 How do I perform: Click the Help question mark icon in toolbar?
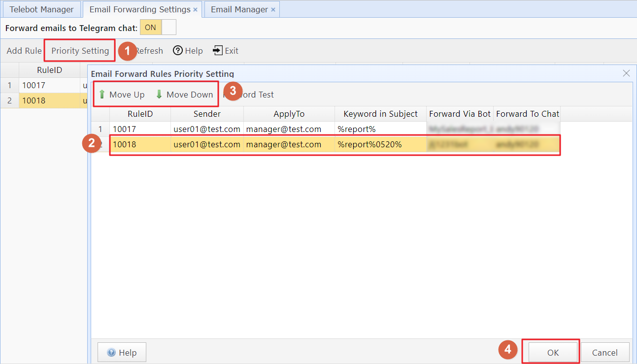point(178,51)
